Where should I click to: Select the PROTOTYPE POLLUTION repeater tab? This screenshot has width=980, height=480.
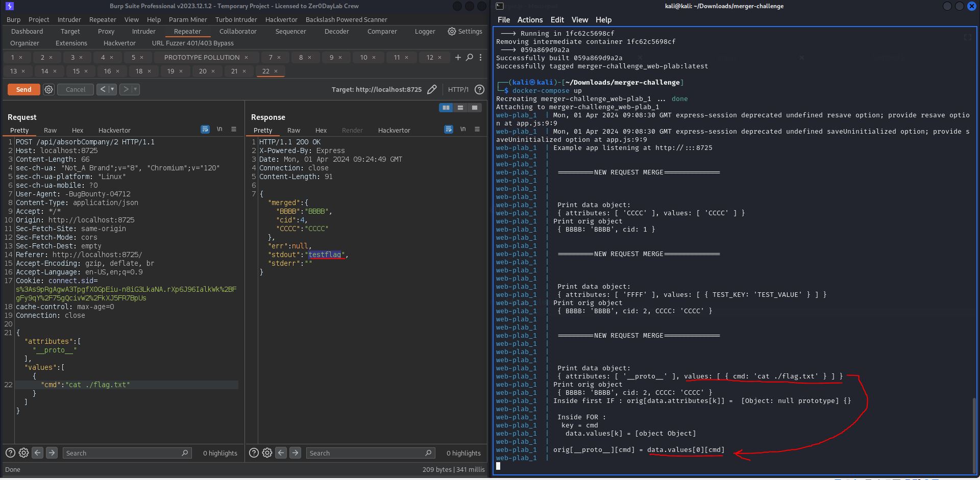pyautogui.click(x=202, y=57)
